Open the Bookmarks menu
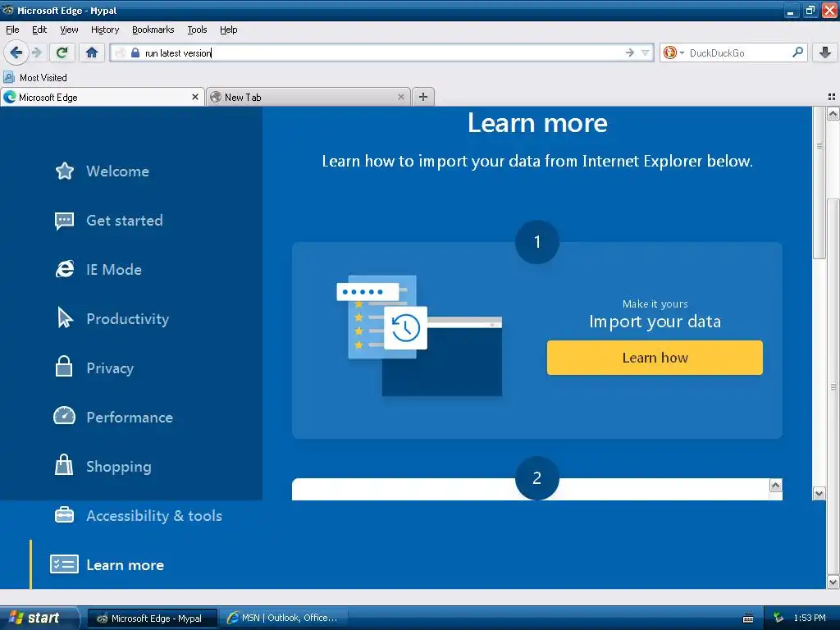This screenshot has height=630, width=840. coord(153,30)
